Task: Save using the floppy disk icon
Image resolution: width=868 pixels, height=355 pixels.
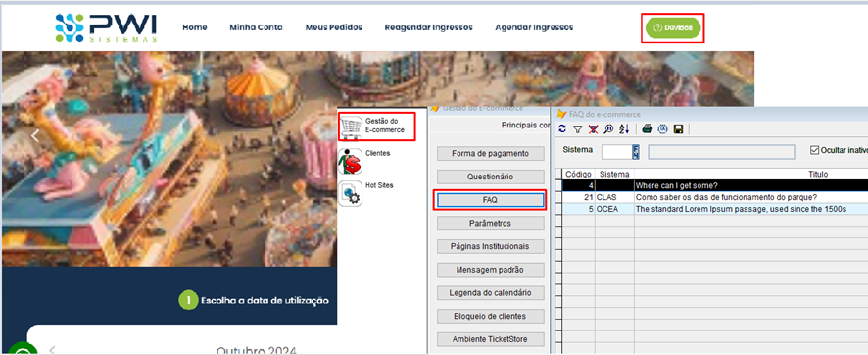Action: point(678,129)
